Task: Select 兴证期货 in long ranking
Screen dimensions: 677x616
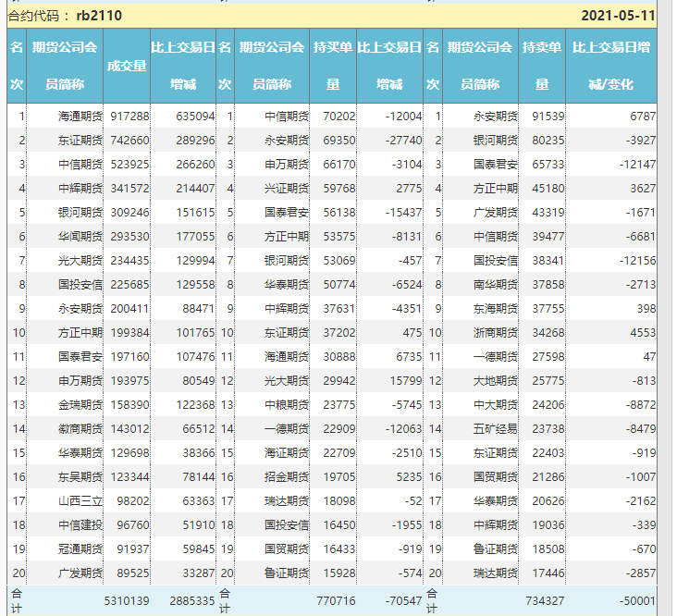Action: [x=287, y=188]
